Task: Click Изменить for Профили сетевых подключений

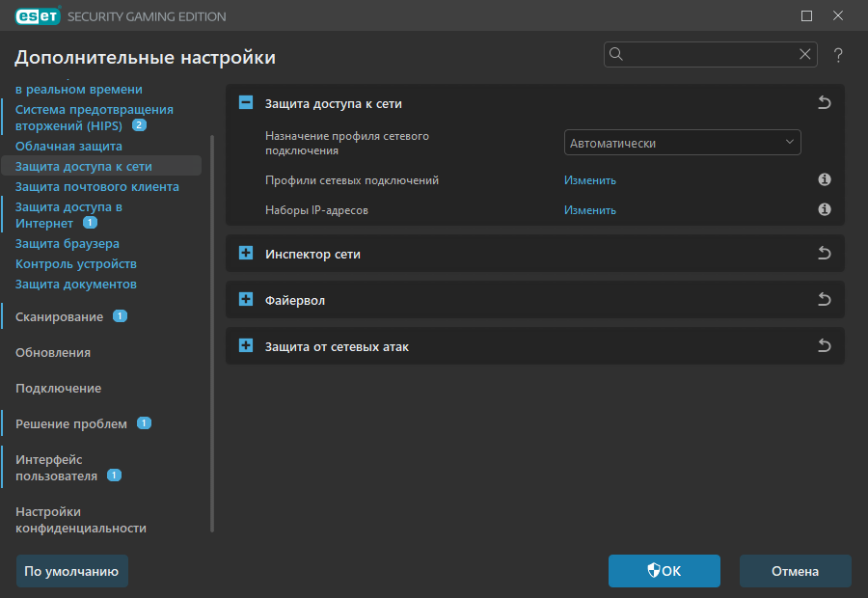Action: tap(590, 180)
